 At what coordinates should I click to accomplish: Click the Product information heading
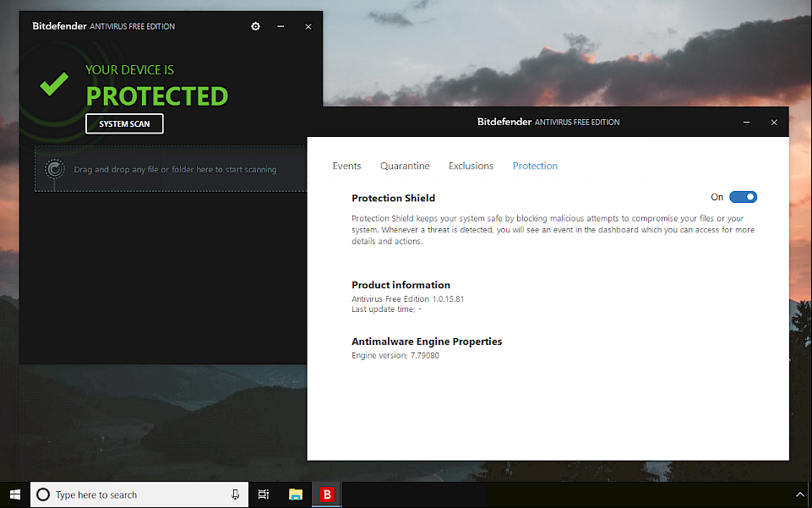(401, 285)
